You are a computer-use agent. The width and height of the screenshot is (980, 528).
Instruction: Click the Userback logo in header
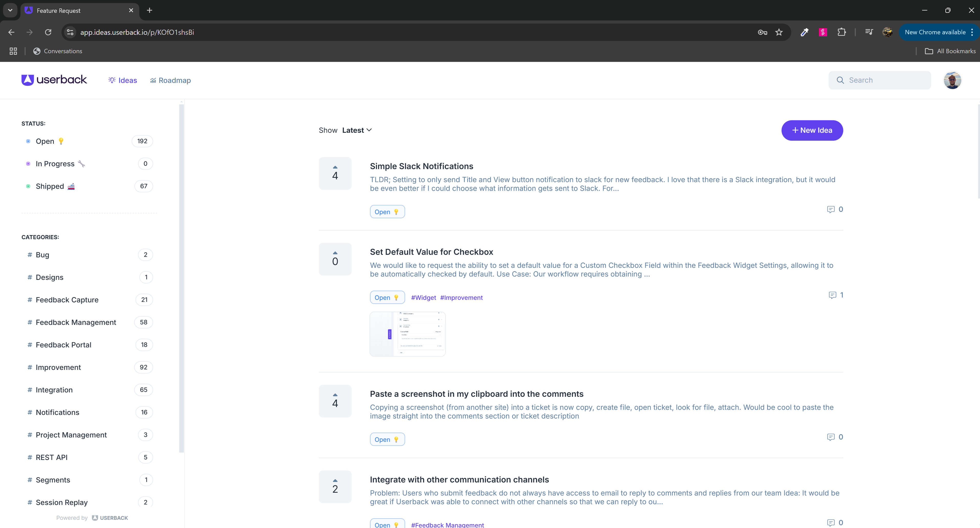[54, 80]
